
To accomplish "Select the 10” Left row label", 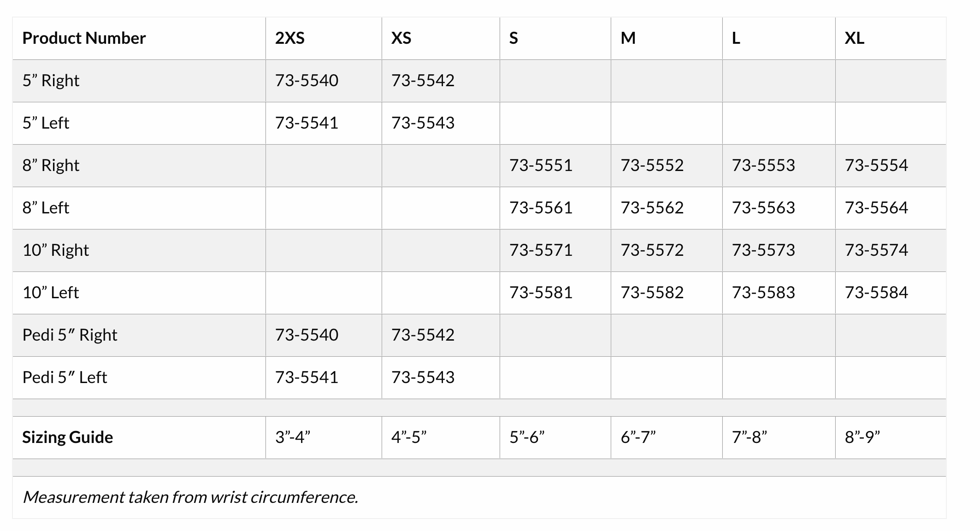I will tap(51, 293).
